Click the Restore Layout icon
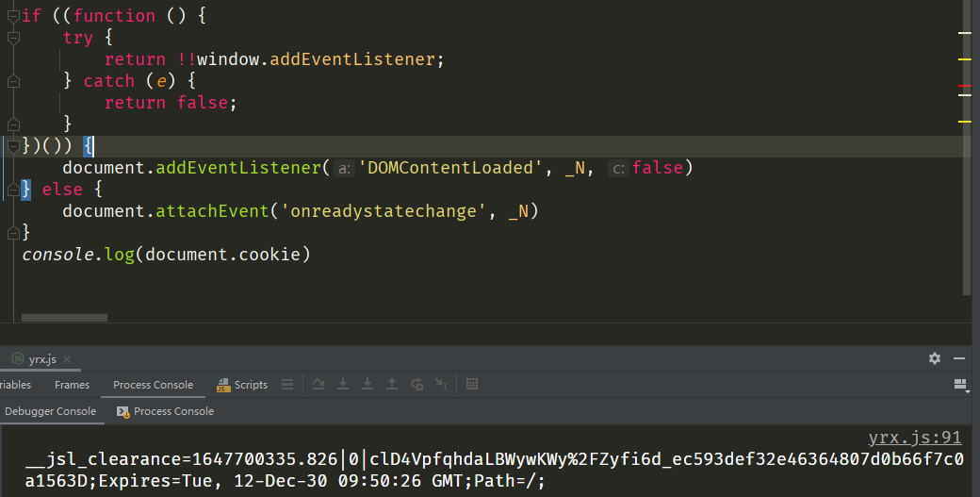The image size is (980, 497). pos(961,385)
